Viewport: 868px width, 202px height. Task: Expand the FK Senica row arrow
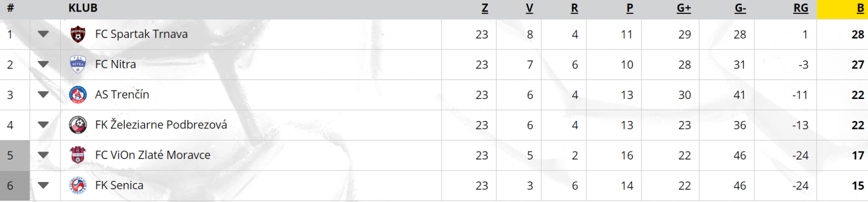click(x=43, y=185)
